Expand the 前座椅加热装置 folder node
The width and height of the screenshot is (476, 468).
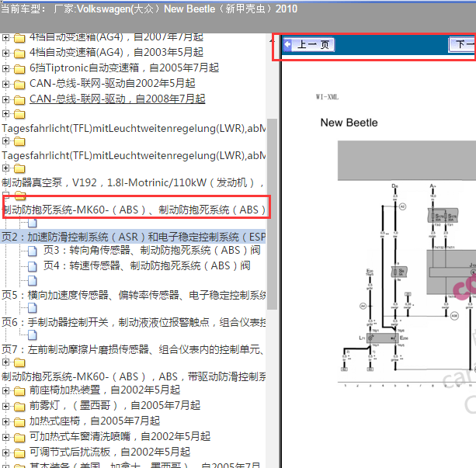coord(5,390)
